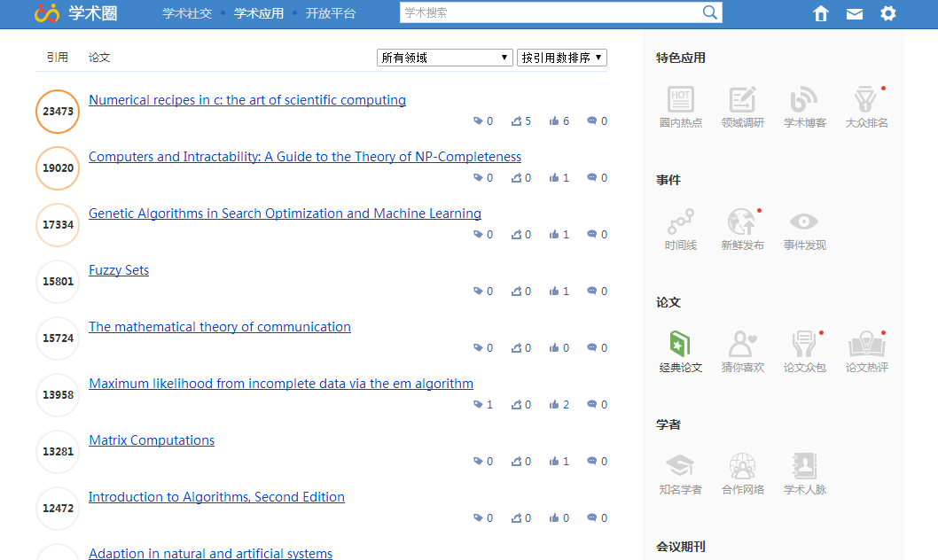This screenshot has height=560, width=938.
Task: Click citation count circle 23473
Action: click(58, 111)
